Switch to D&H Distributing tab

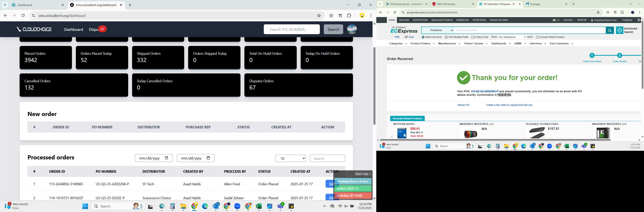tap(453, 4)
